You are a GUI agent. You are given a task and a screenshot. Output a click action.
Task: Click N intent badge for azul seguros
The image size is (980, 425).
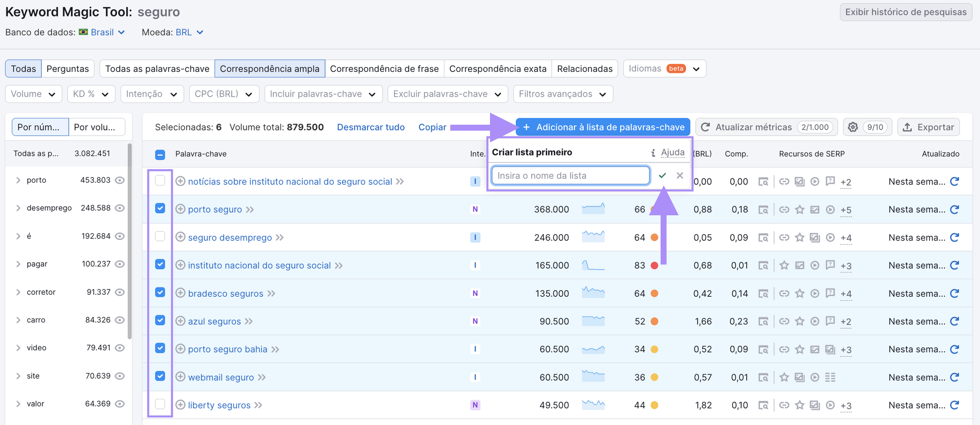point(475,321)
